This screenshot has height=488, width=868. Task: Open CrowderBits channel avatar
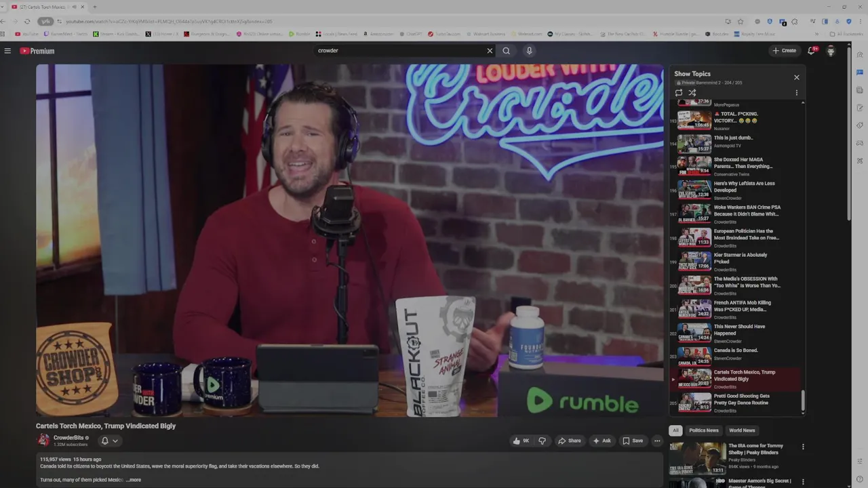coord(43,440)
